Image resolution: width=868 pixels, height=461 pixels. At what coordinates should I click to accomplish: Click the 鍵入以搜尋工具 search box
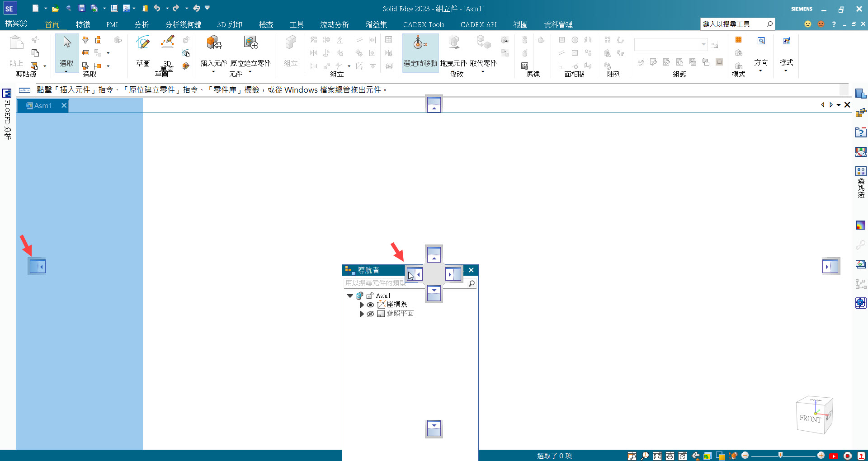pos(737,24)
